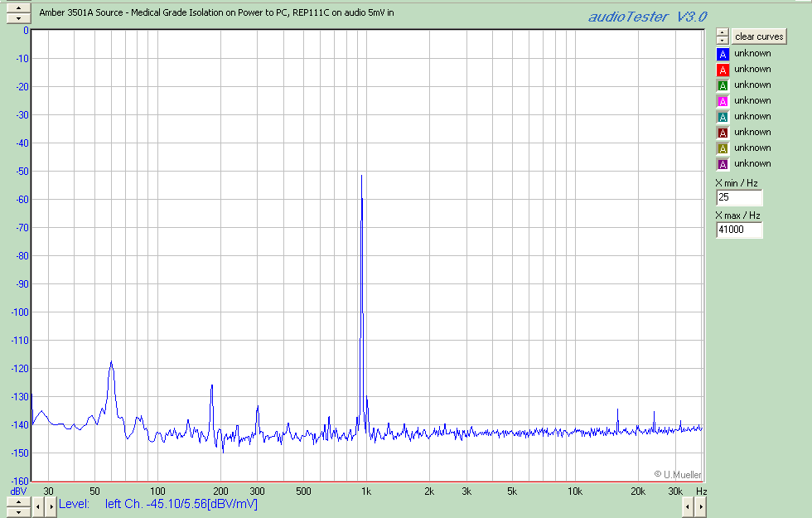
Task: Click bottom-left Y-axis up arrow
Action: [x=18, y=502]
